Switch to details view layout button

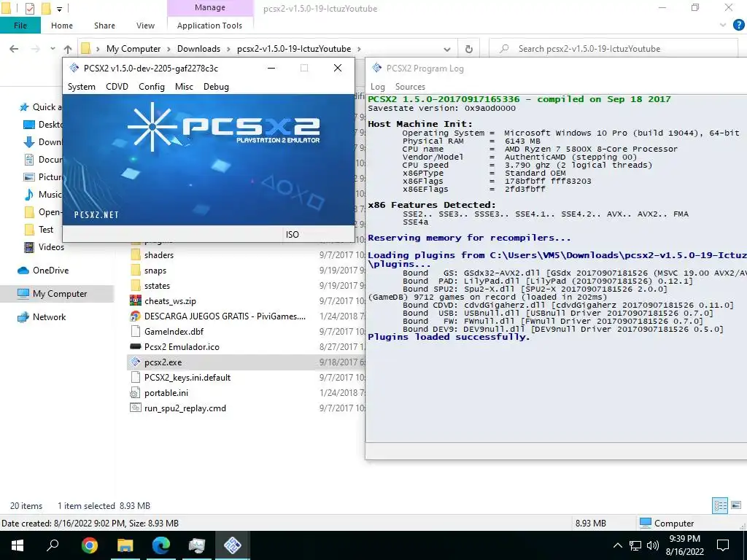click(x=720, y=506)
